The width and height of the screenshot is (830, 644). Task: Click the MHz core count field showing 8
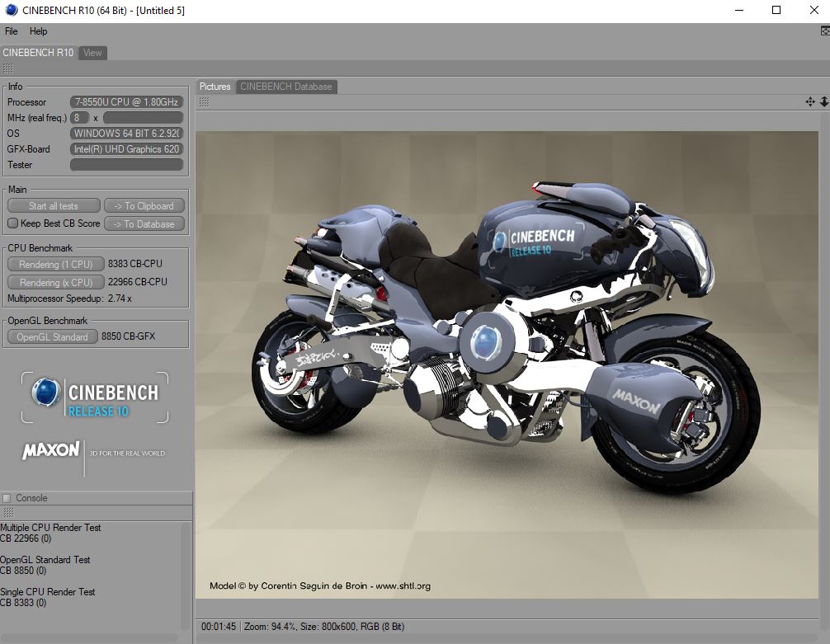click(x=79, y=117)
